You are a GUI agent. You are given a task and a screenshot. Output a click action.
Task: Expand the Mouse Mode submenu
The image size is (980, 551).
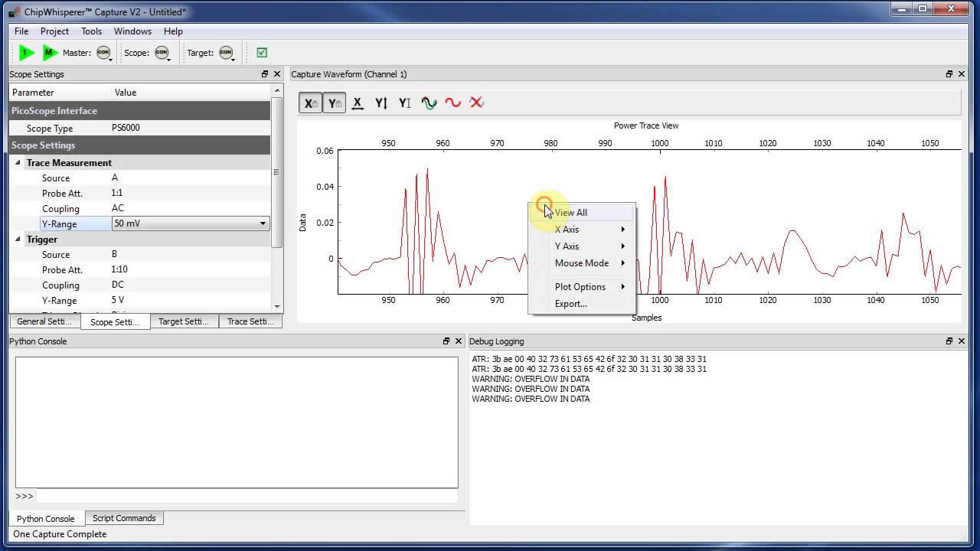tap(582, 263)
